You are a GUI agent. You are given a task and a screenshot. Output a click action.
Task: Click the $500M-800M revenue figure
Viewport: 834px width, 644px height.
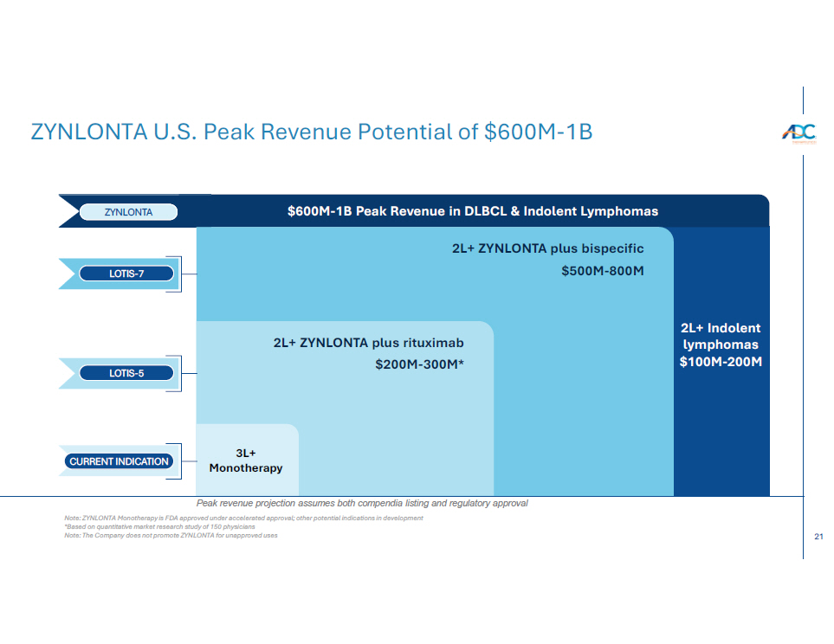(603, 271)
